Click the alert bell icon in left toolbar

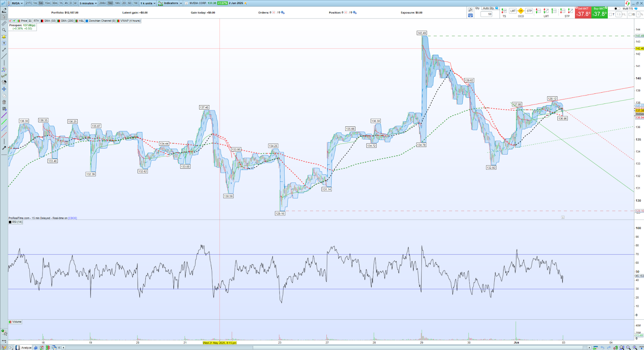tap(4, 37)
